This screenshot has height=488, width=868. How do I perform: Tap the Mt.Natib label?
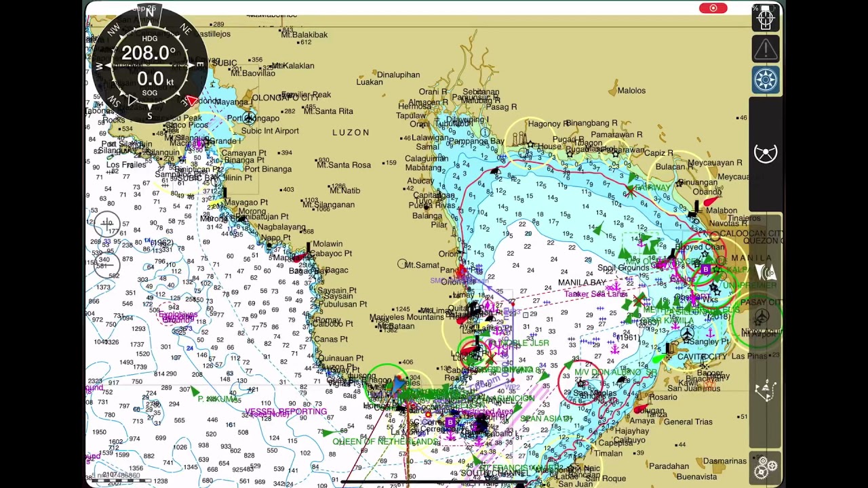[x=345, y=190]
